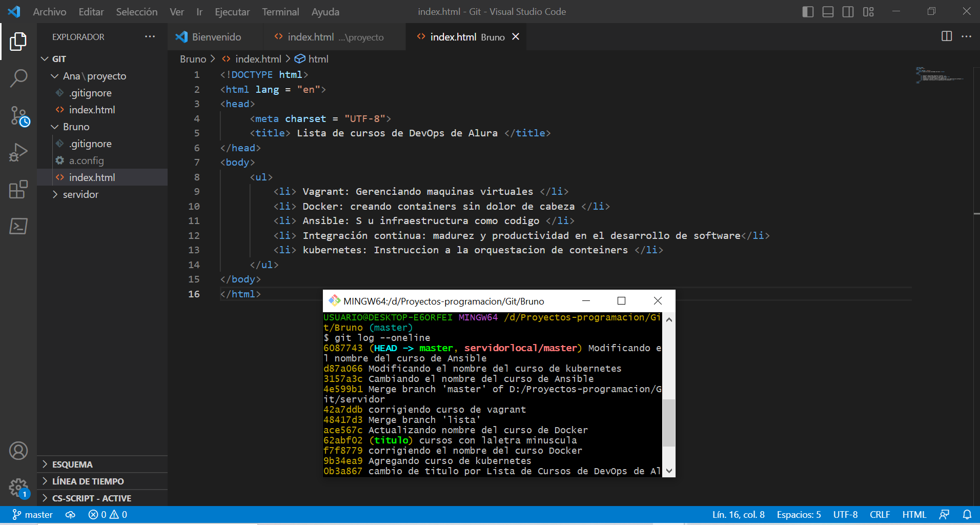
Task: Open the Explorer view in activity bar
Action: [x=18, y=42]
